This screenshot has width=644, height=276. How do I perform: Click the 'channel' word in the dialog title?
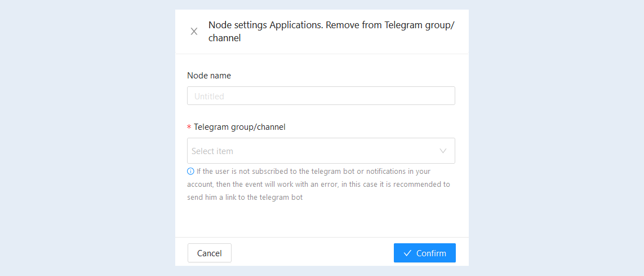point(224,38)
